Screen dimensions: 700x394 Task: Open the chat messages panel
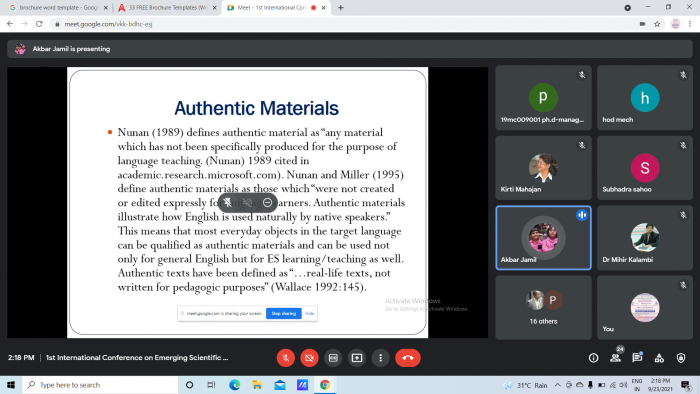pyautogui.click(x=637, y=358)
